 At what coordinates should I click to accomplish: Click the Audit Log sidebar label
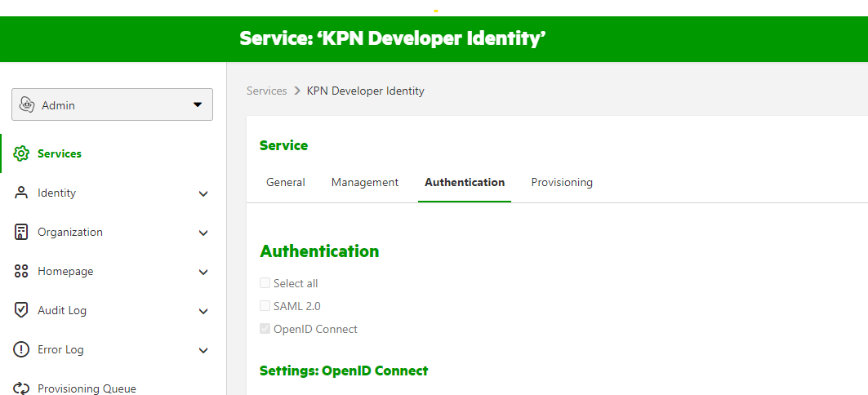point(62,310)
